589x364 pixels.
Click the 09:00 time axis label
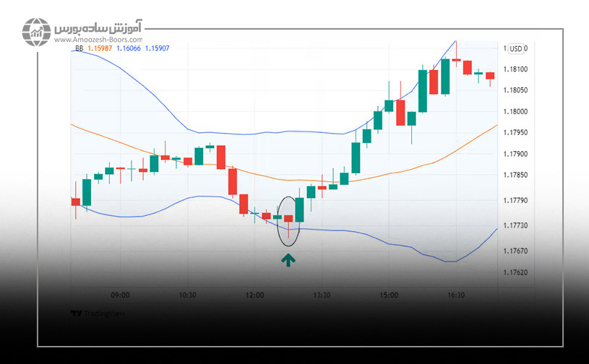pos(120,295)
